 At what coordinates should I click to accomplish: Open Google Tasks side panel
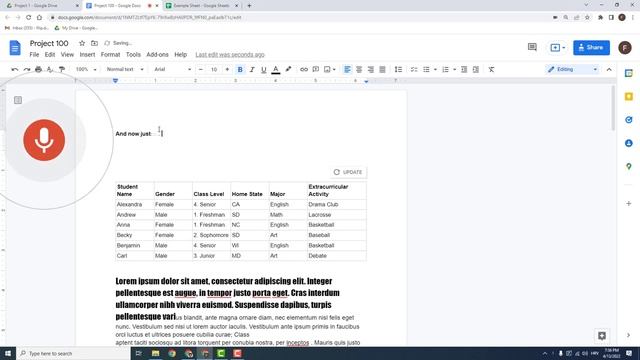629,120
